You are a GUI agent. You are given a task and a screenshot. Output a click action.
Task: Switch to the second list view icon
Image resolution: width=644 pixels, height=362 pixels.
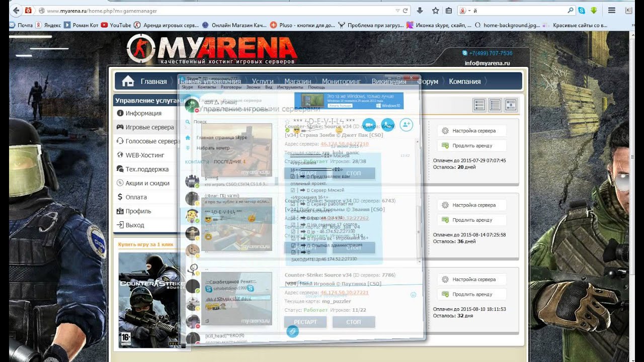tap(495, 105)
